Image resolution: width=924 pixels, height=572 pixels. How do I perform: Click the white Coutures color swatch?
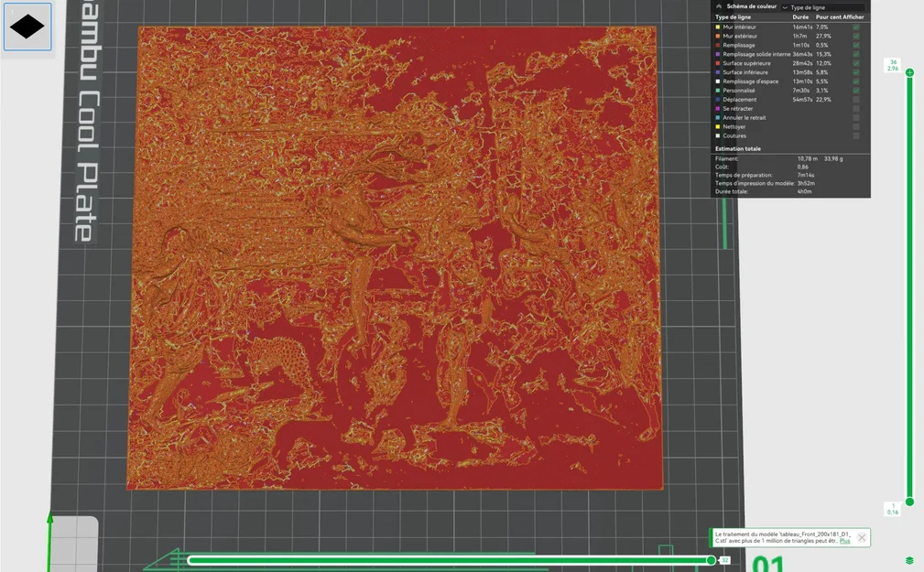[x=718, y=135]
